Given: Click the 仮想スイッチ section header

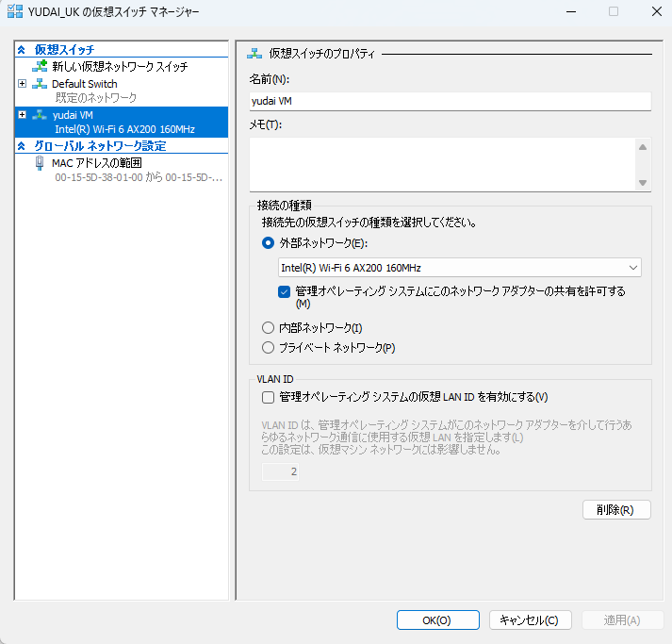Looking at the screenshot, I should pyautogui.click(x=64, y=50).
